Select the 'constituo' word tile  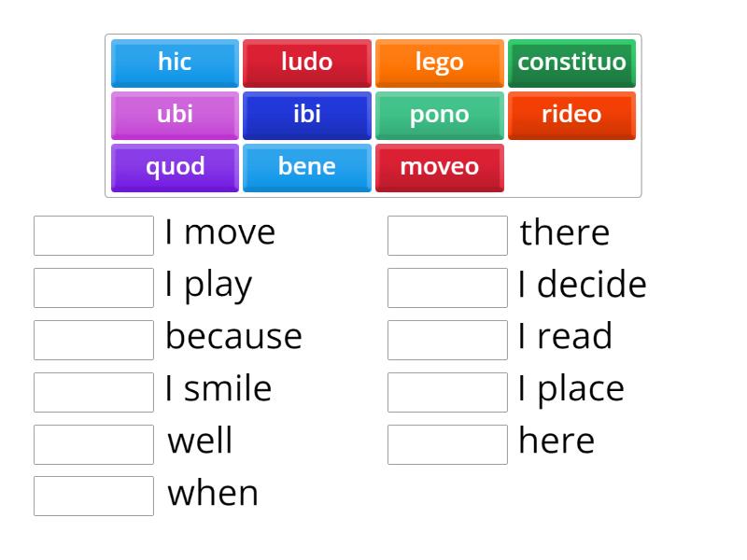(x=571, y=63)
